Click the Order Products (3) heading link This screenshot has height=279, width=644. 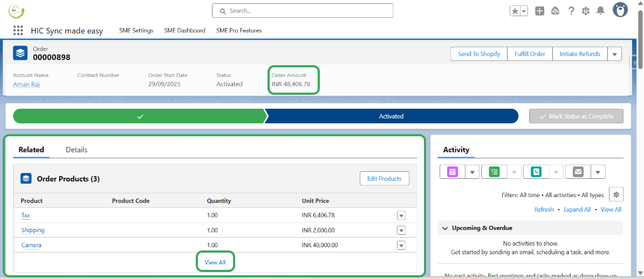coord(68,179)
